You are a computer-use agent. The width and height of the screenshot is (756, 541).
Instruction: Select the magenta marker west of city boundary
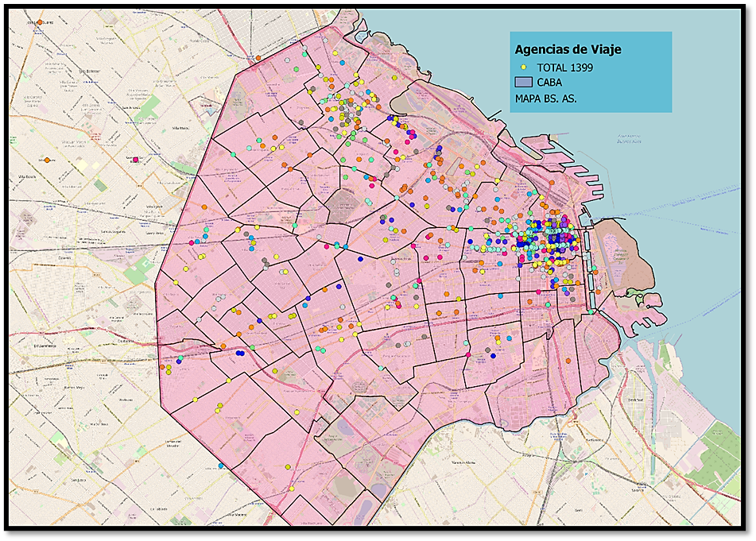(x=136, y=160)
